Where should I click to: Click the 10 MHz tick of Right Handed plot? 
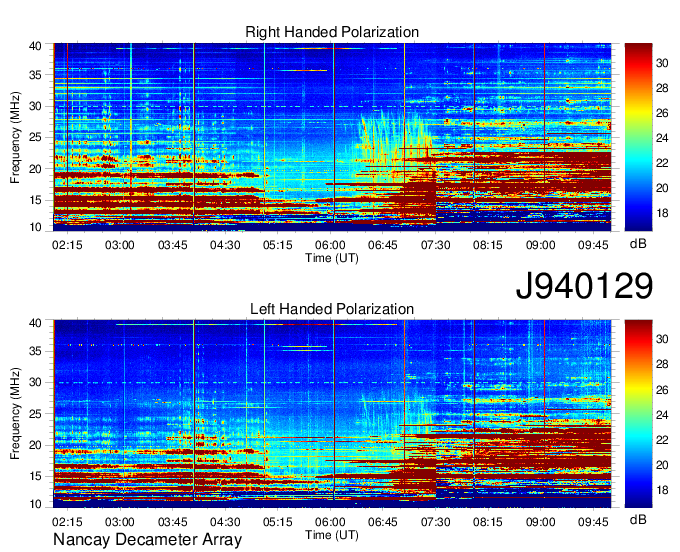pyautogui.click(x=35, y=227)
